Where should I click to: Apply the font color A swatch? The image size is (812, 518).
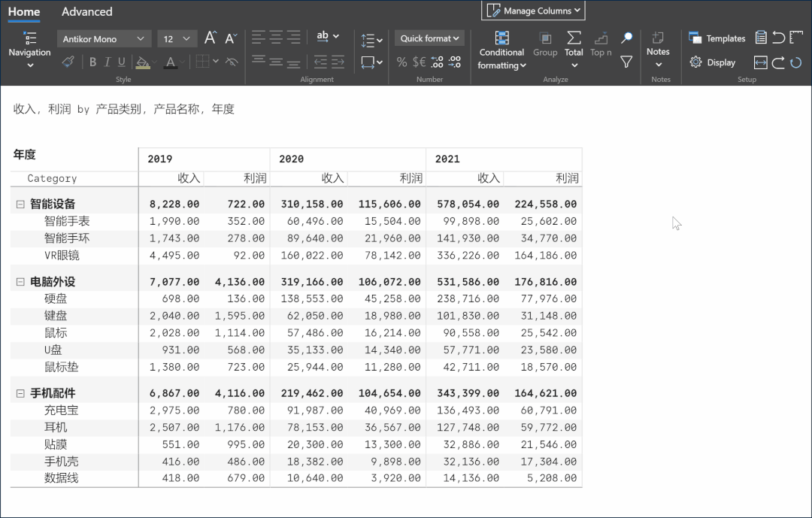point(170,62)
